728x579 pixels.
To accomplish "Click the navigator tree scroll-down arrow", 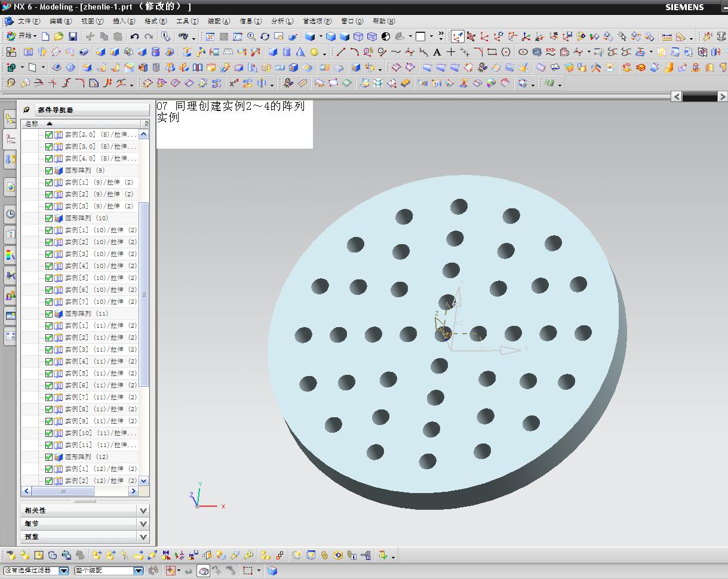I will click(x=143, y=481).
